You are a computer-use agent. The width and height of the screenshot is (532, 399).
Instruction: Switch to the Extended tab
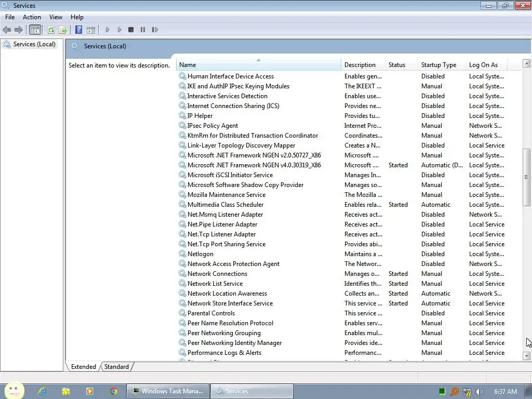84,367
